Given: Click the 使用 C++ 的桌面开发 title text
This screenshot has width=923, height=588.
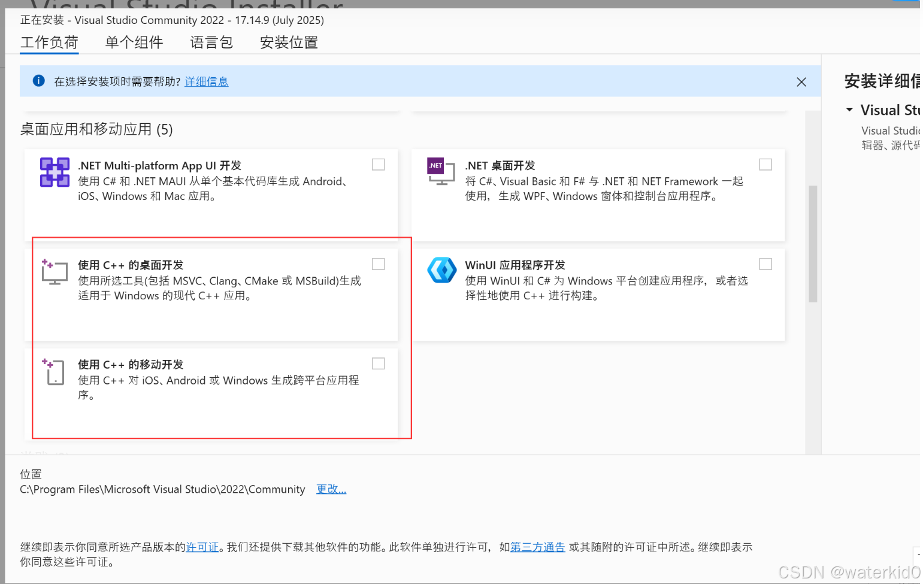Looking at the screenshot, I should pos(131,265).
